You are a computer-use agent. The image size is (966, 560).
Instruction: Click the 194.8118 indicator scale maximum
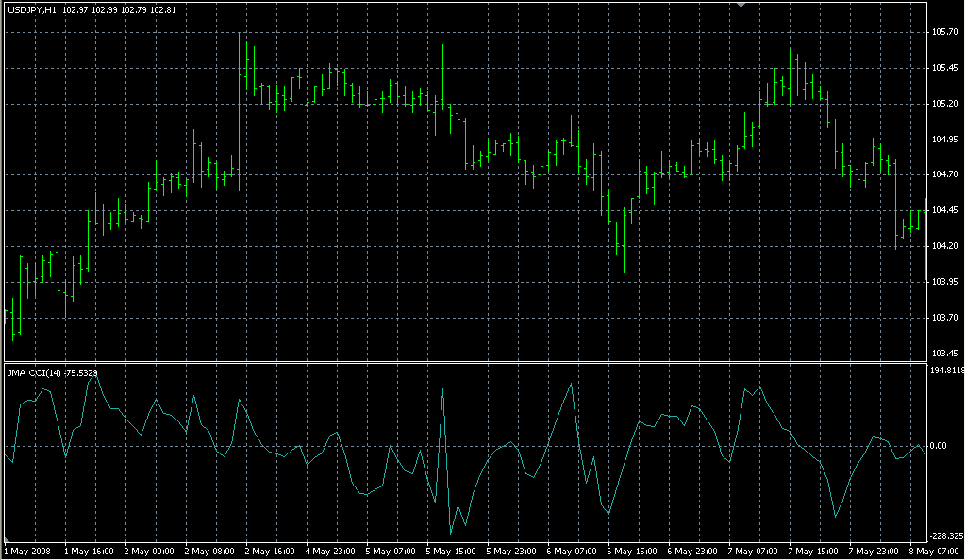(x=946, y=371)
